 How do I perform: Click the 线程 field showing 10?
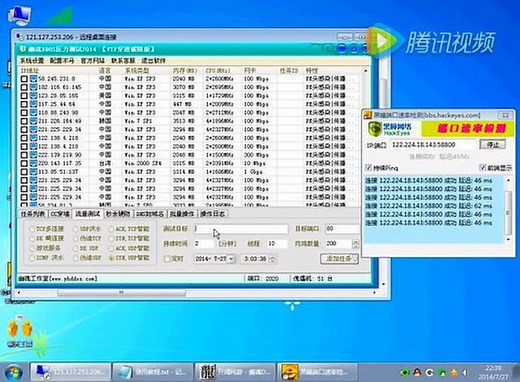click(x=277, y=244)
